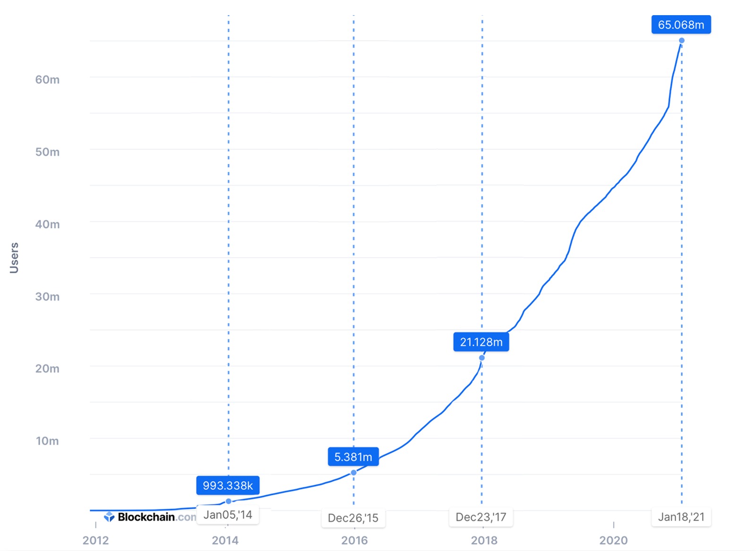Select the Dec23,'17 date label
The width and height of the screenshot is (756, 551).
click(481, 517)
